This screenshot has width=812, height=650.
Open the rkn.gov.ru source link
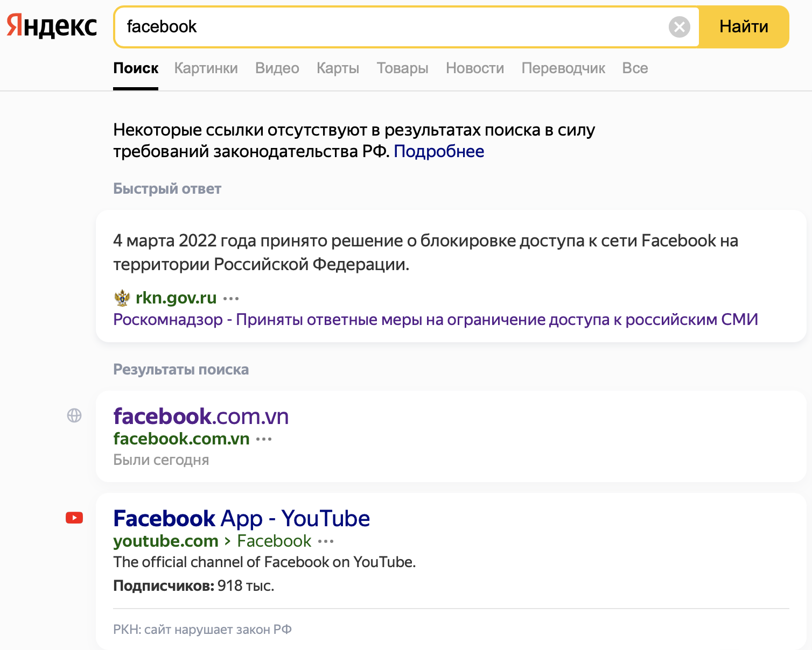(176, 298)
